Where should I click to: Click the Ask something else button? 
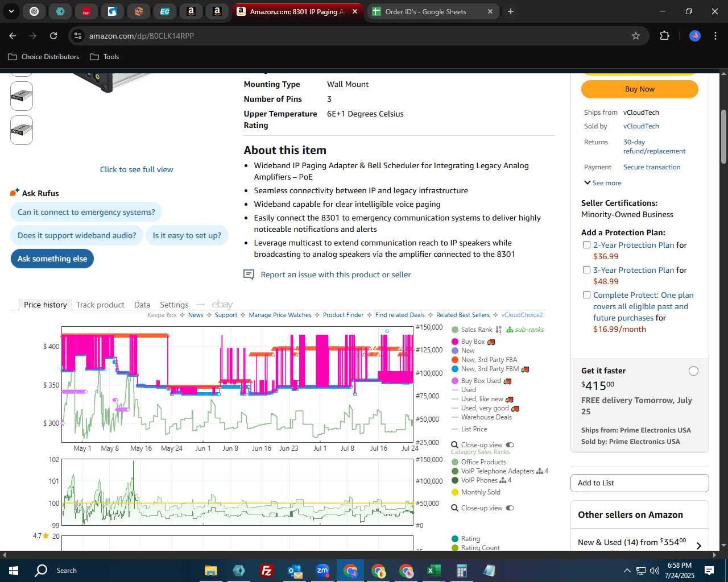pyautogui.click(x=52, y=259)
